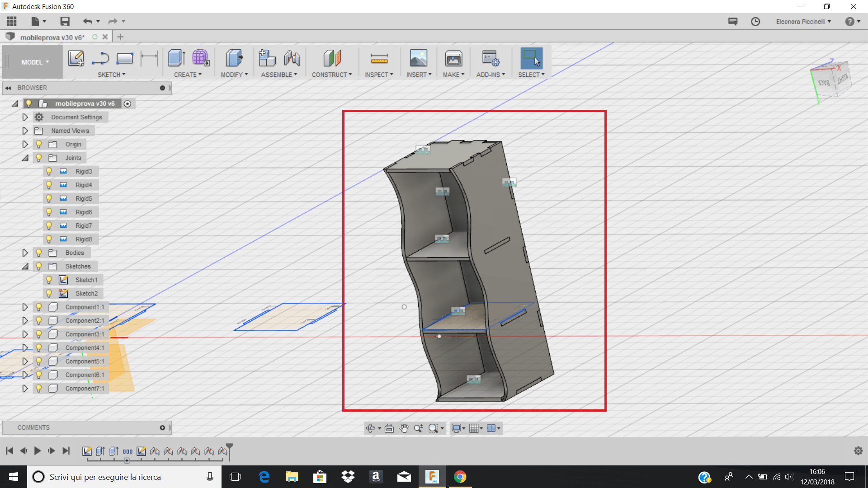This screenshot has width=868, height=488.
Task: Jump to the timeline end
Action: click(x=66, y=450)
